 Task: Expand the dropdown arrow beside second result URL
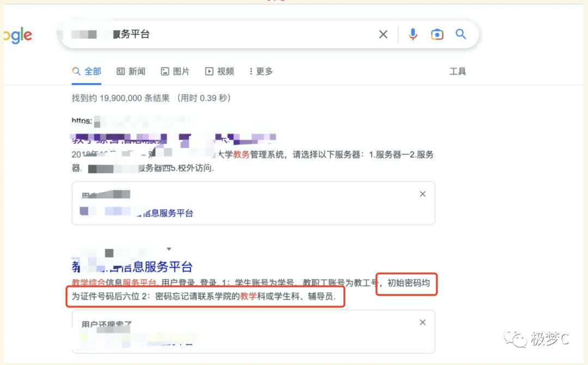[169, 249]
